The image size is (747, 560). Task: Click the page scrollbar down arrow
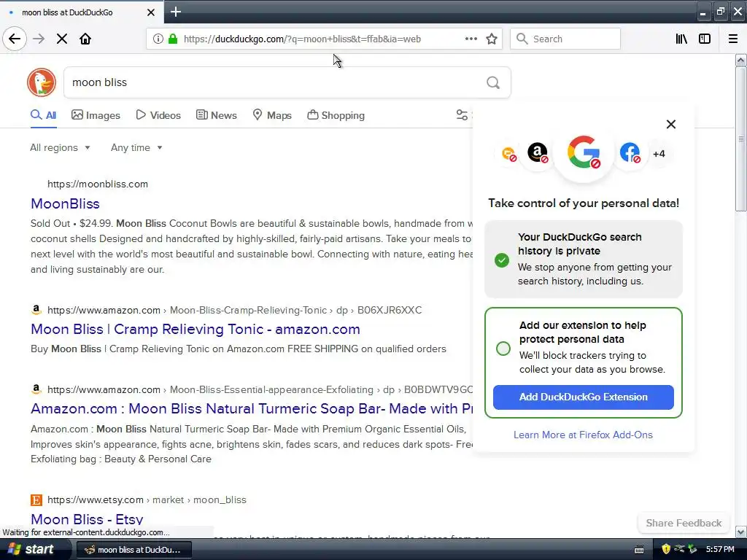[x=740, y=532]
